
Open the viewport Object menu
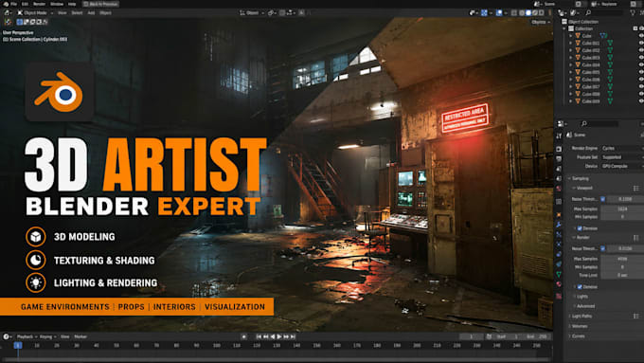105,12
